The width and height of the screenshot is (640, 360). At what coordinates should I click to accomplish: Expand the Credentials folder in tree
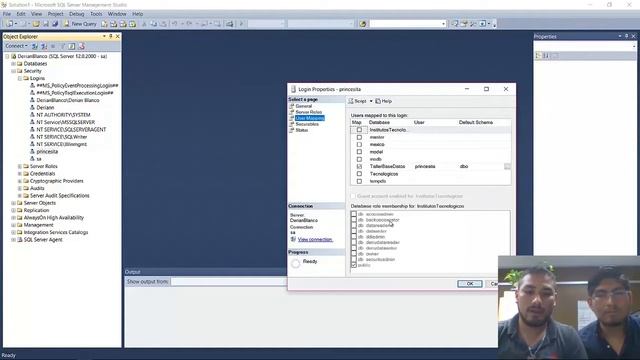pos(20,174)
